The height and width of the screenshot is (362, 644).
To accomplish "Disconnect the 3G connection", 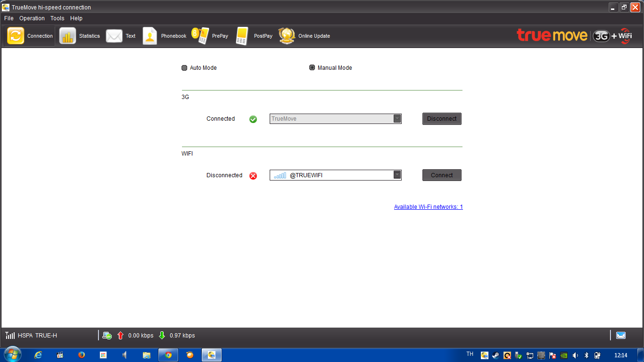I will (x=442, y=119).
